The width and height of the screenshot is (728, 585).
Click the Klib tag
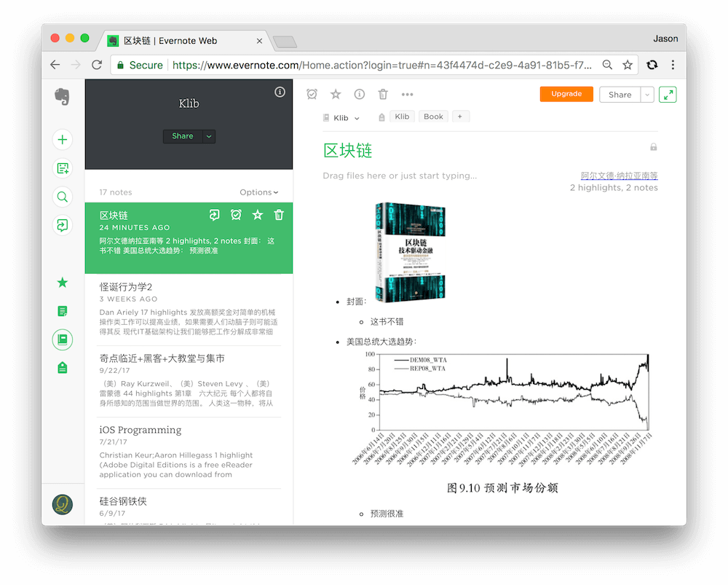point(402,117)
